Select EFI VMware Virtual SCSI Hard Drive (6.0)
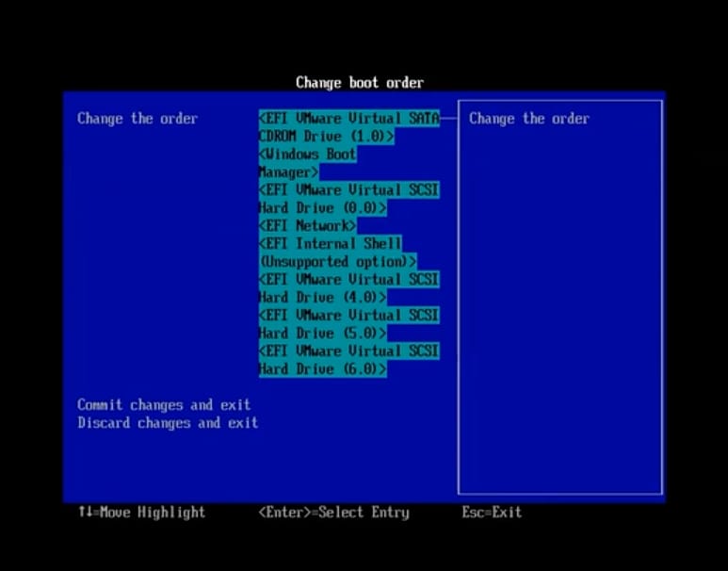Viewport: 728px width, 571px height. coord(349,360)
